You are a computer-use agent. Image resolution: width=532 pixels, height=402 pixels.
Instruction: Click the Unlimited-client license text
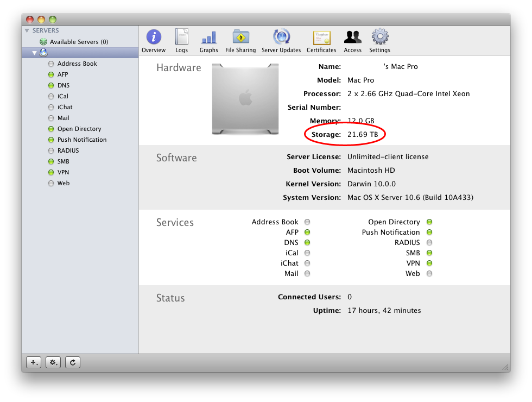[388, 157]
